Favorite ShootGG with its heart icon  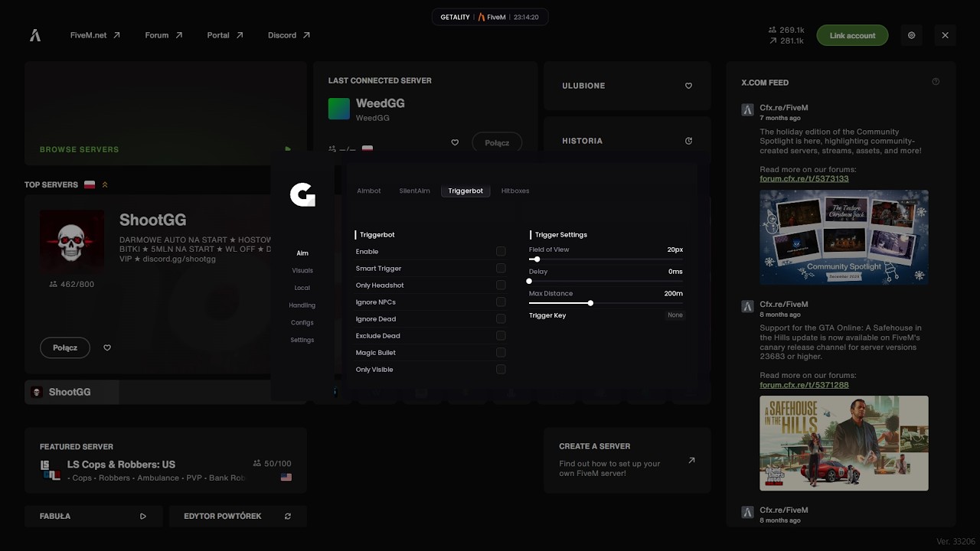tap(107, 347)
